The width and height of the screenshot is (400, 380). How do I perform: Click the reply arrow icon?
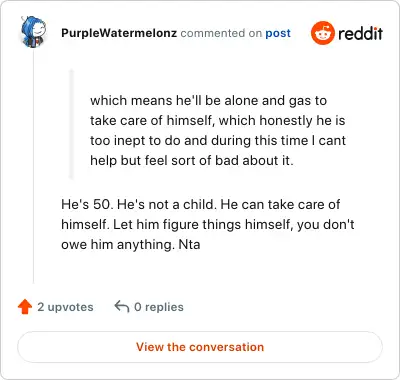point(122,306)
